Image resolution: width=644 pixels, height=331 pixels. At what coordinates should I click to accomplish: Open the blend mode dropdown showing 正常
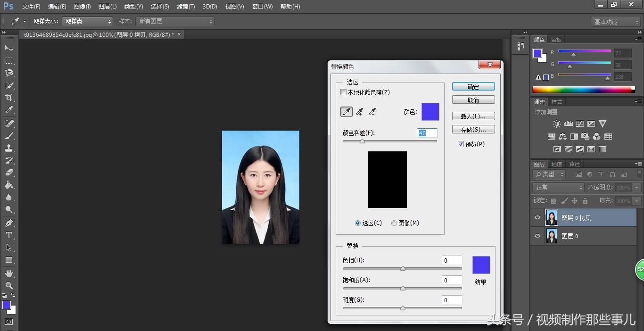(x=558, y=187)
